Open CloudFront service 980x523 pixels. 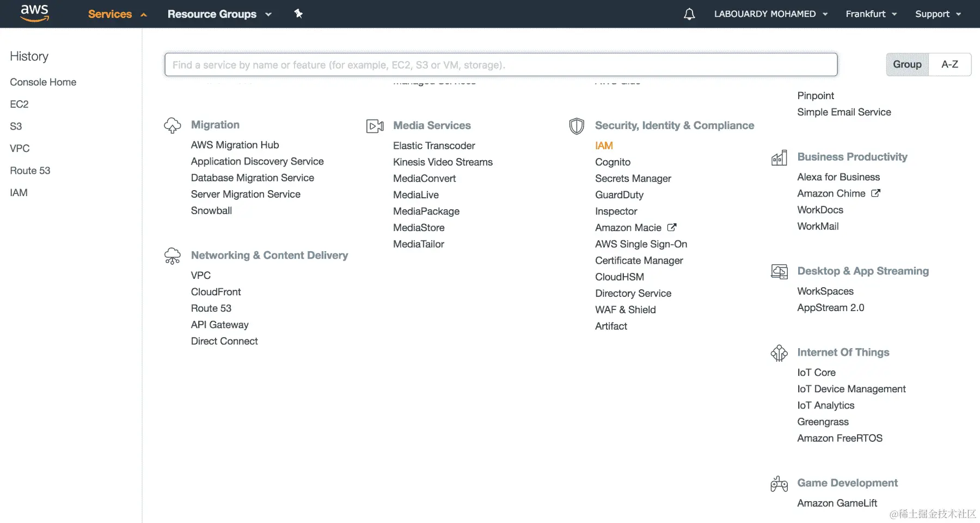click(x=216, y=292)
